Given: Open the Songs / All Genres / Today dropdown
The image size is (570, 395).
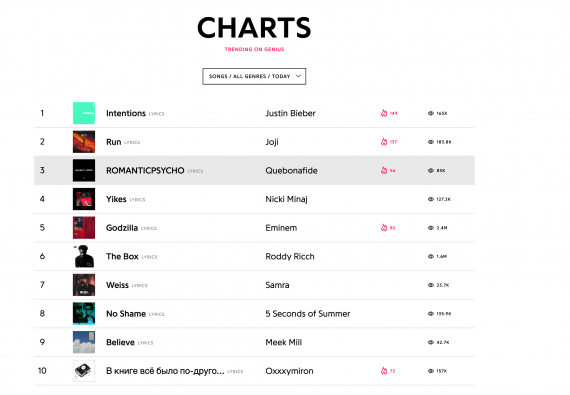Looking at the screenshot, I should tap(254, 76).
